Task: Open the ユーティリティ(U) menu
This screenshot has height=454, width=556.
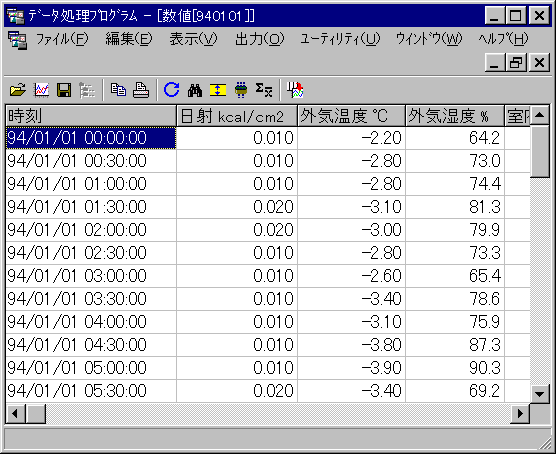Action: tap(340, 39)
